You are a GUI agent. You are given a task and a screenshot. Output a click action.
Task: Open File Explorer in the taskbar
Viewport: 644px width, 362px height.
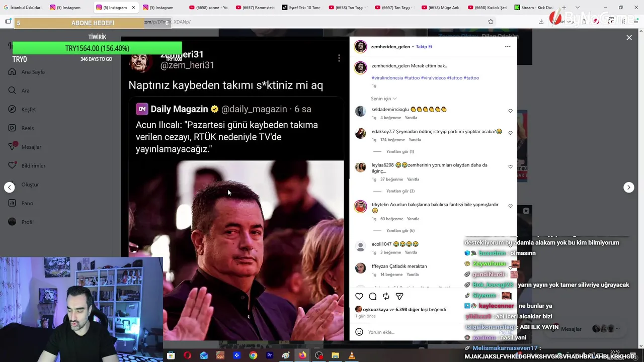[335, 355]
